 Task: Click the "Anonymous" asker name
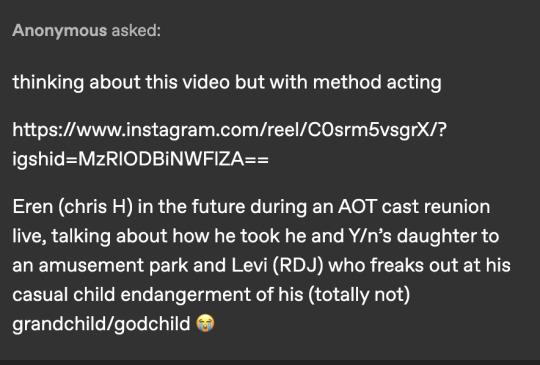(60, 30)
